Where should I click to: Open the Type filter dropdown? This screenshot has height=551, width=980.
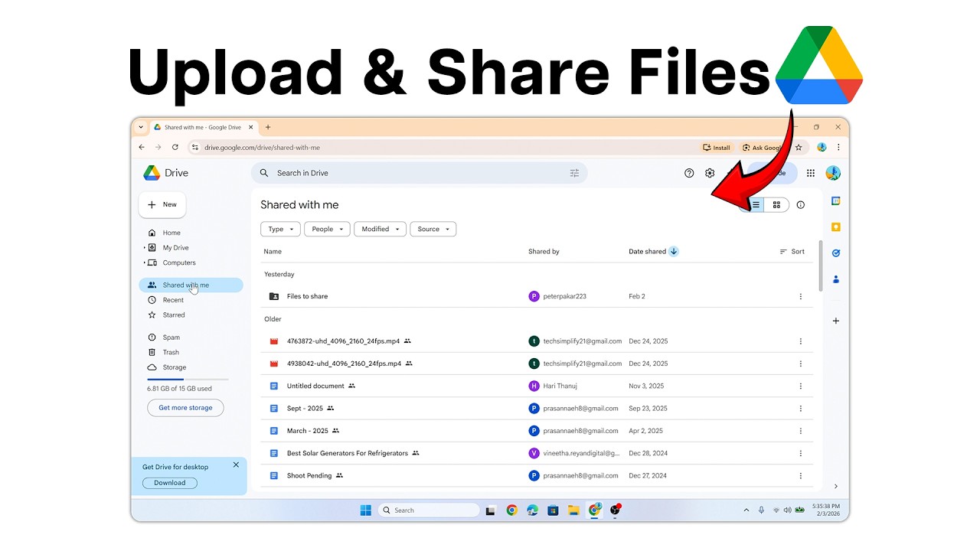tap(280, 229)
